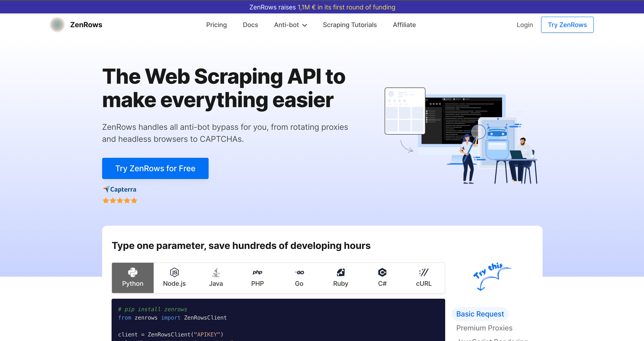Click the ZenRowsClient("APIKEY") code line
Screen dimensions: 644x341
click(x=171, y=334)
